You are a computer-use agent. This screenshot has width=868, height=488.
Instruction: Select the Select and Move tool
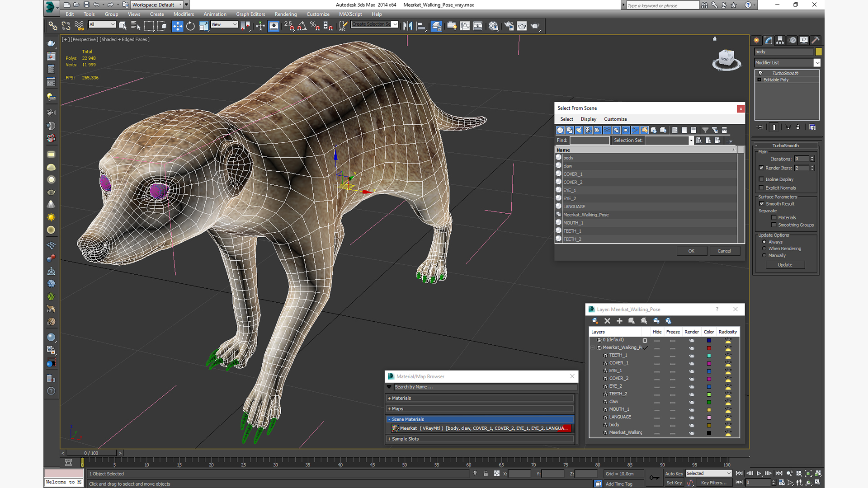pos(178,26)
